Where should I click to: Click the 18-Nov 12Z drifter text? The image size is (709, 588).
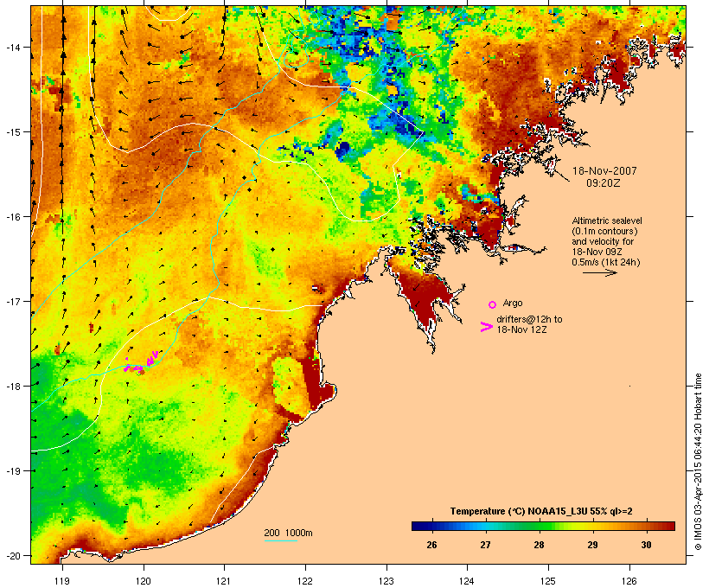tap(521, 329)
